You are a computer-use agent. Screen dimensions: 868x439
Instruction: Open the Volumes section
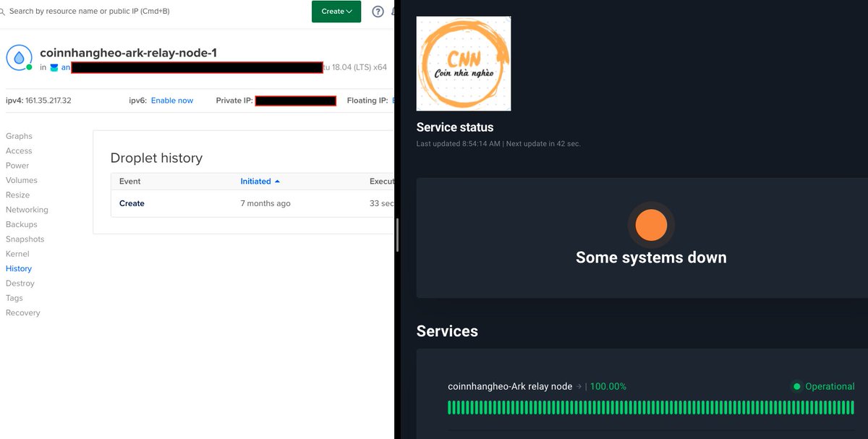pyautogui.click(x=22, y=180)
